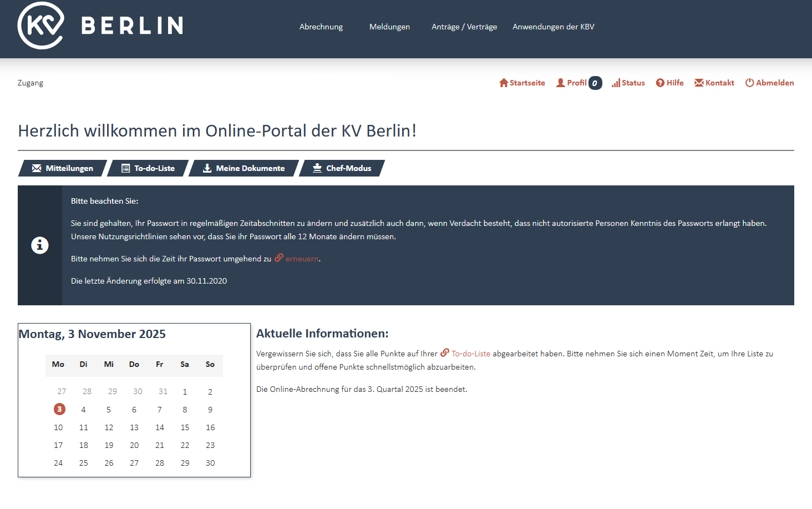Open the To-do-Liste tab

tap(148, 168)
